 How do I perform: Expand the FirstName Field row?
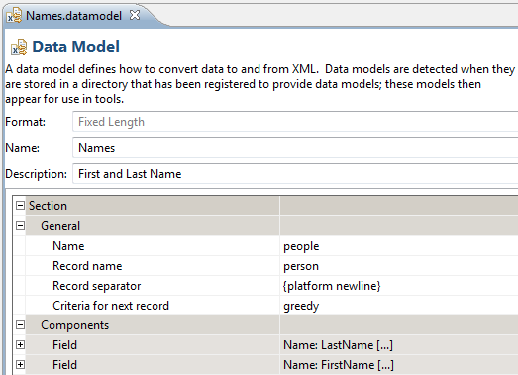20,364
